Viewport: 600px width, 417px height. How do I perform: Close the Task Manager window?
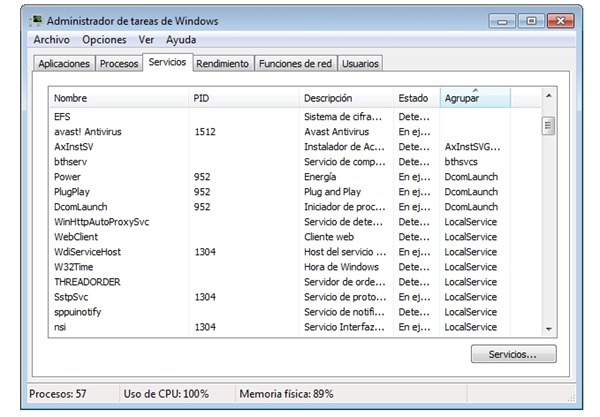tap(561, 21)
